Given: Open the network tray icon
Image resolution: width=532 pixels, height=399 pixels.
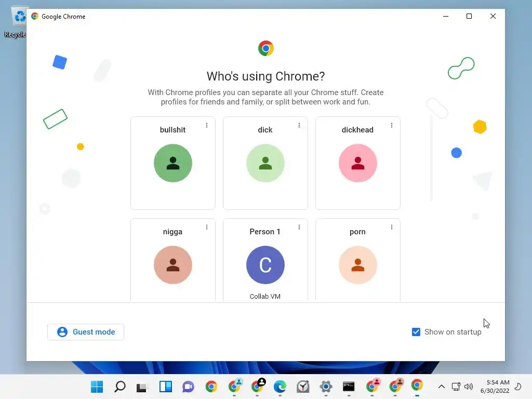Looking at the screenshot, I should (456, 387).
